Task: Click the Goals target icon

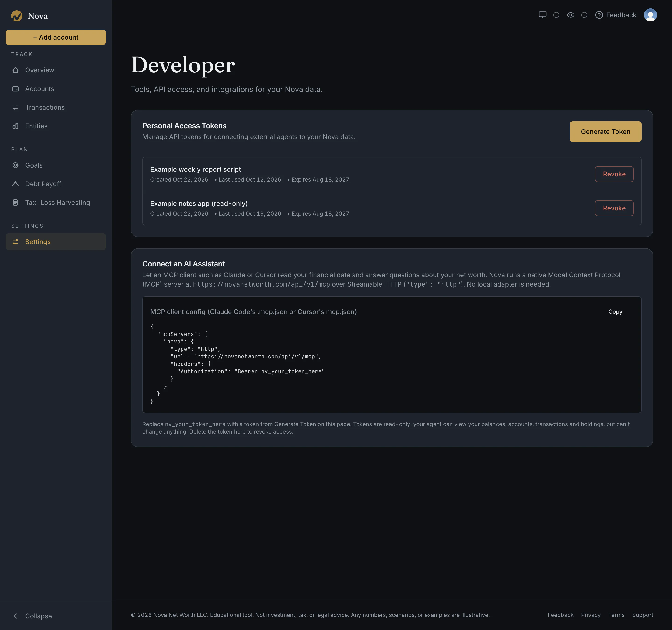Action: tap(16, 165)
